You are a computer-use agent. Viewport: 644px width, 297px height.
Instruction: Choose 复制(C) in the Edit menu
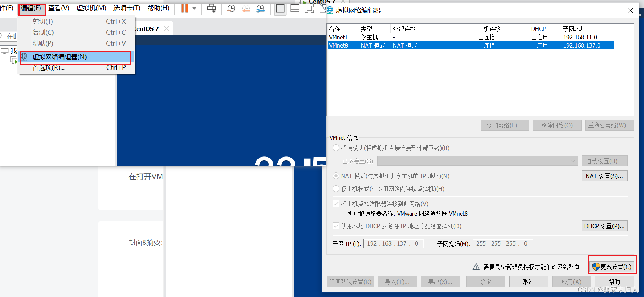pyautogui.click(x=76, y=32)
